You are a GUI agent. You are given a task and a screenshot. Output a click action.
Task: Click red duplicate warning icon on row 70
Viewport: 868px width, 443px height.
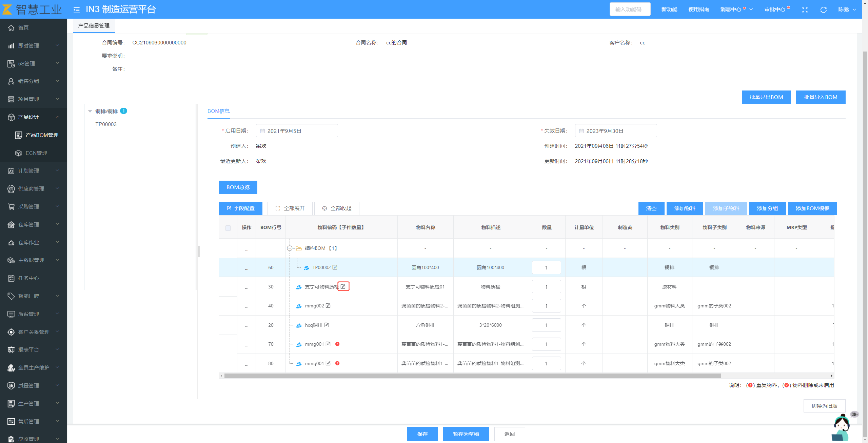[337, 344]
